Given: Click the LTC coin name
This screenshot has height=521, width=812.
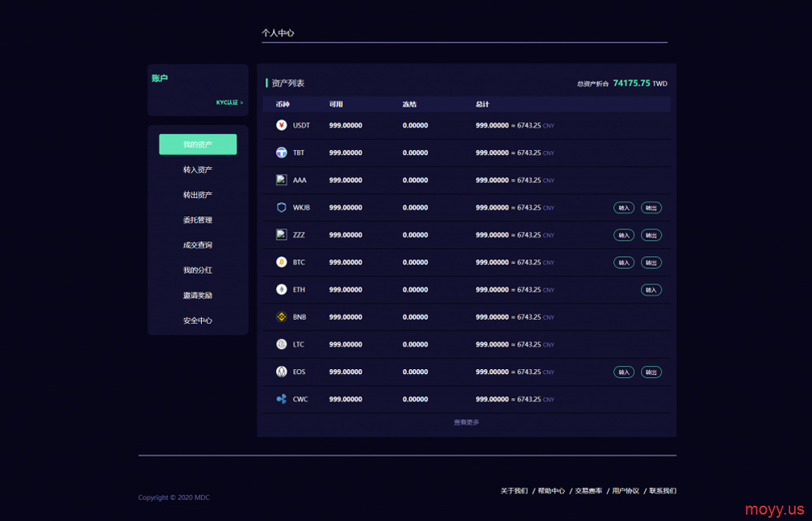Looking at the screenshot, I should point(299,344).
